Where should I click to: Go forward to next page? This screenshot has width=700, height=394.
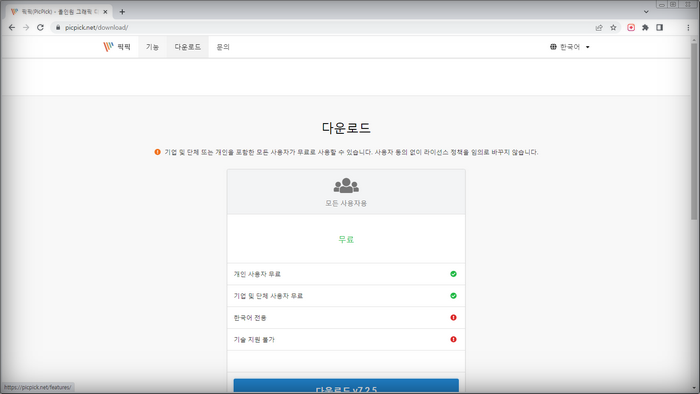pos(26,28)
